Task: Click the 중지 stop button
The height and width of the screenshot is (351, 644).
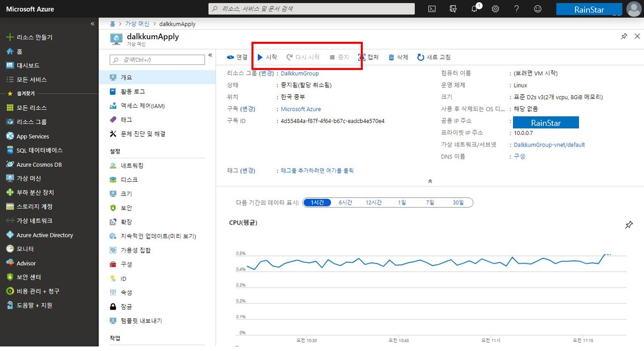Action: pyautogui.click(x=339, y=57)
